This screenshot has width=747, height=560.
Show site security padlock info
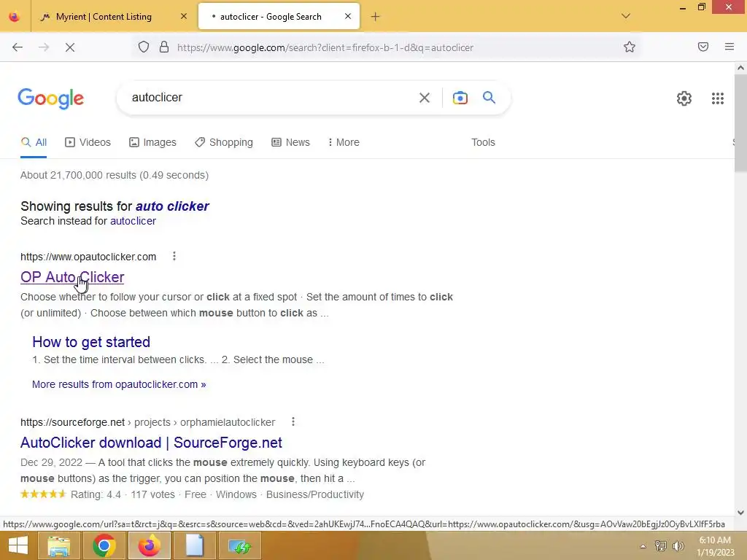(164, 47)
